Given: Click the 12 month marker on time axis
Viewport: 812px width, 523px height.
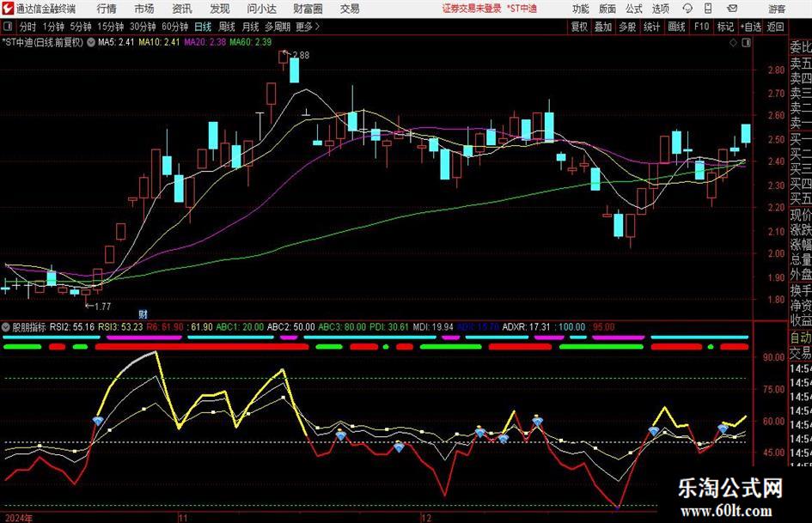Looking at the screenshot, I should coord(425,518).
